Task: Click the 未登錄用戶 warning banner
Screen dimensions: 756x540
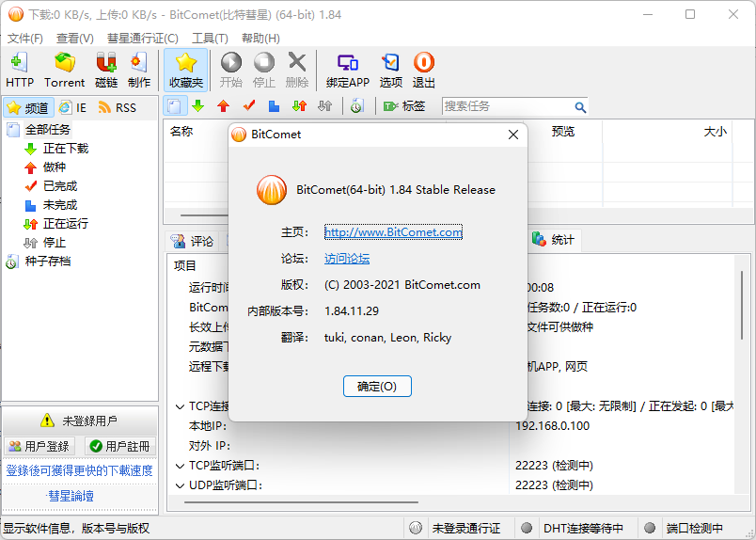Action: tap(80, 421)
